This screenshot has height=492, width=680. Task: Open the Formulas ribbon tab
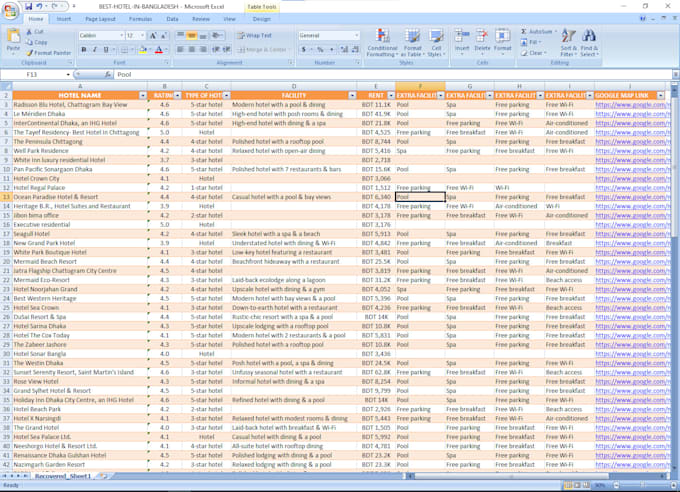(x=140, y=19)
